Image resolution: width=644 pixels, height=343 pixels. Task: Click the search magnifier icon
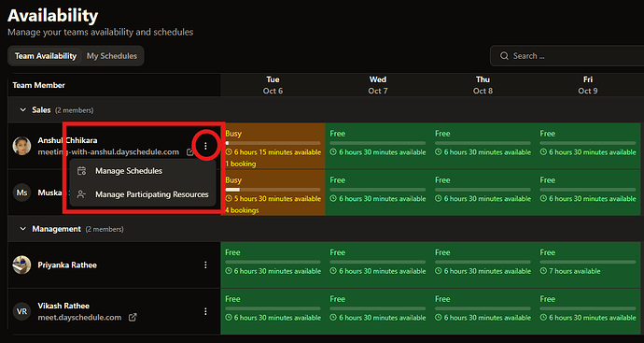(504, 56)
